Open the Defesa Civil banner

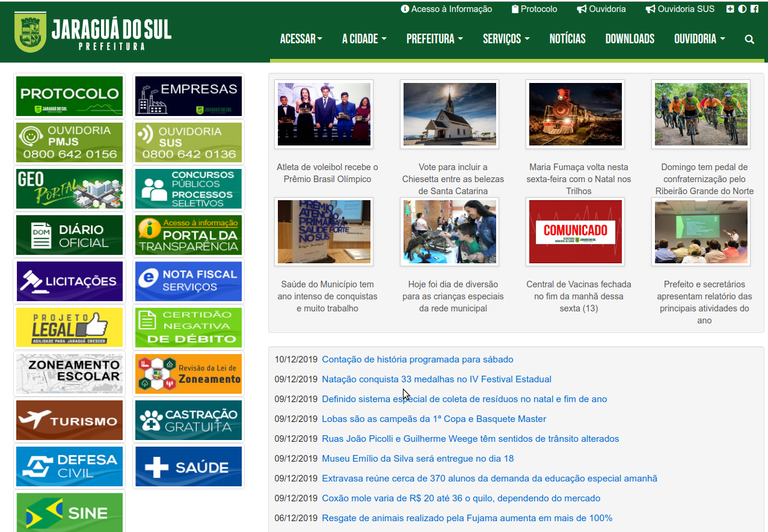point(69,466)
